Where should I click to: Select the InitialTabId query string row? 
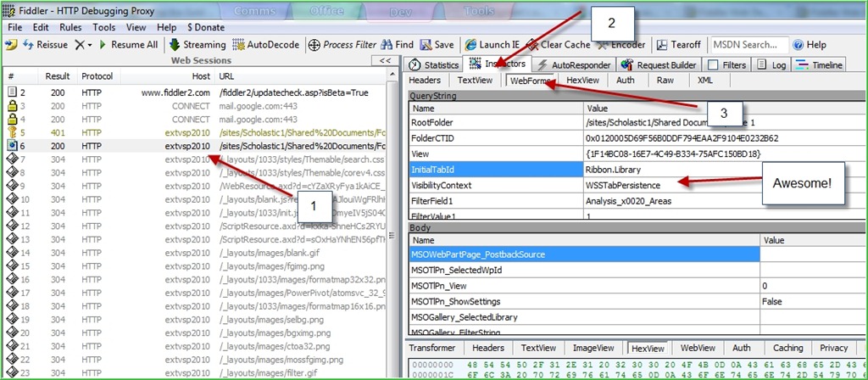coord(637,169)
